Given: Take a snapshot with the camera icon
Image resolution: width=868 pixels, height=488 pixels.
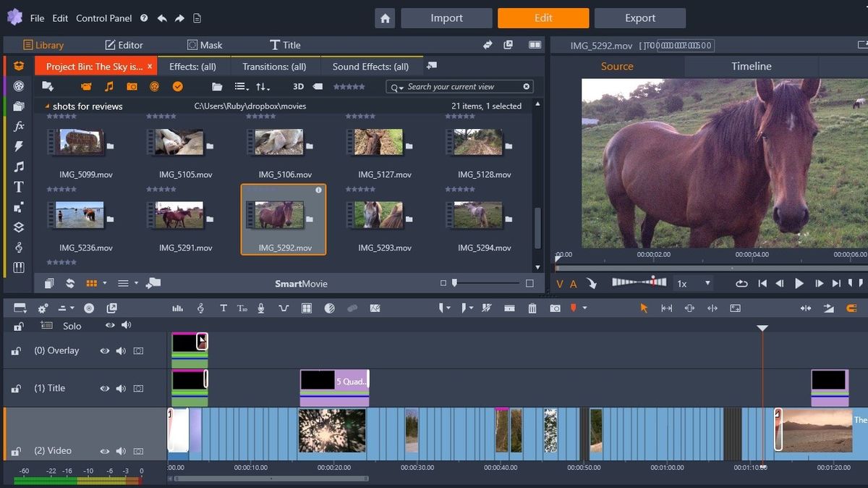Looking at the screenshot, I should (x=555, y=308).
